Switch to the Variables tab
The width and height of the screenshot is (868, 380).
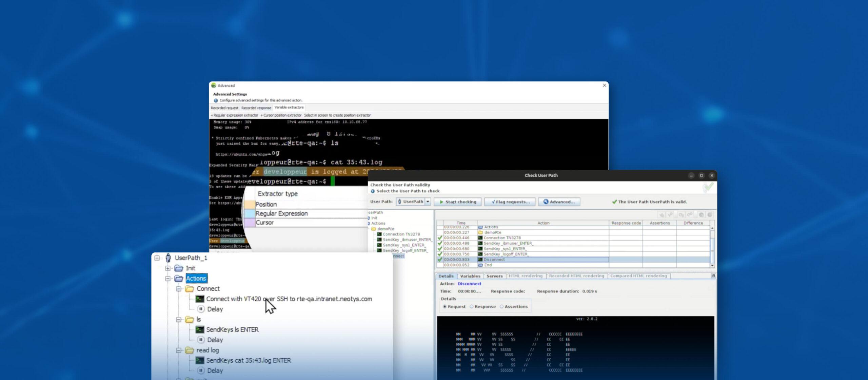click(470, 276)
